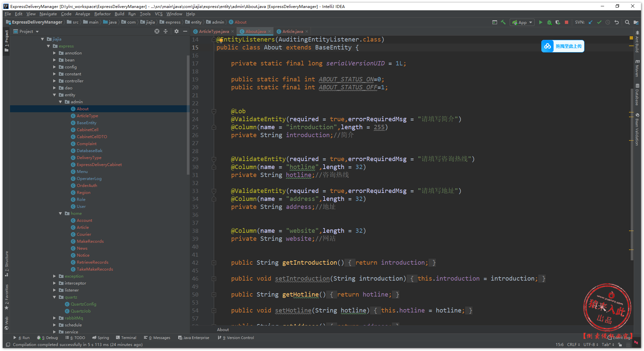Image resolution: width=644 pixels, height=351 pixels.
Task: Toggle file read-only lock icon
Action: (620, 345)
